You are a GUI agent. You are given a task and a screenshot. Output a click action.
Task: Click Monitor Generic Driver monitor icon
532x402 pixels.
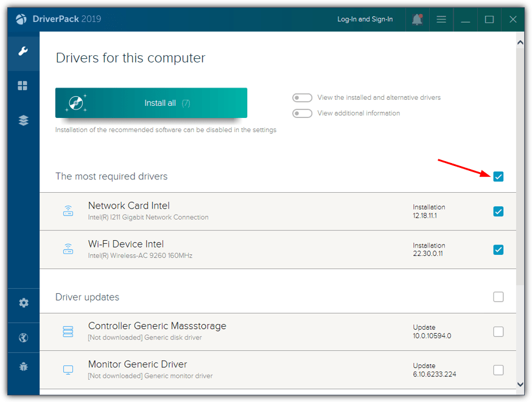coord(68,370)
